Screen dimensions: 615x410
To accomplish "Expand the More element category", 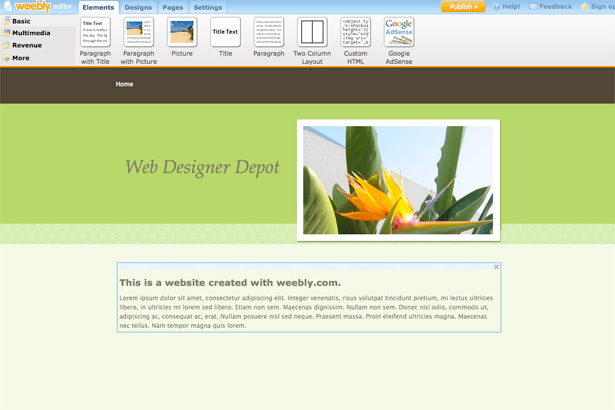I will (20, 58).
